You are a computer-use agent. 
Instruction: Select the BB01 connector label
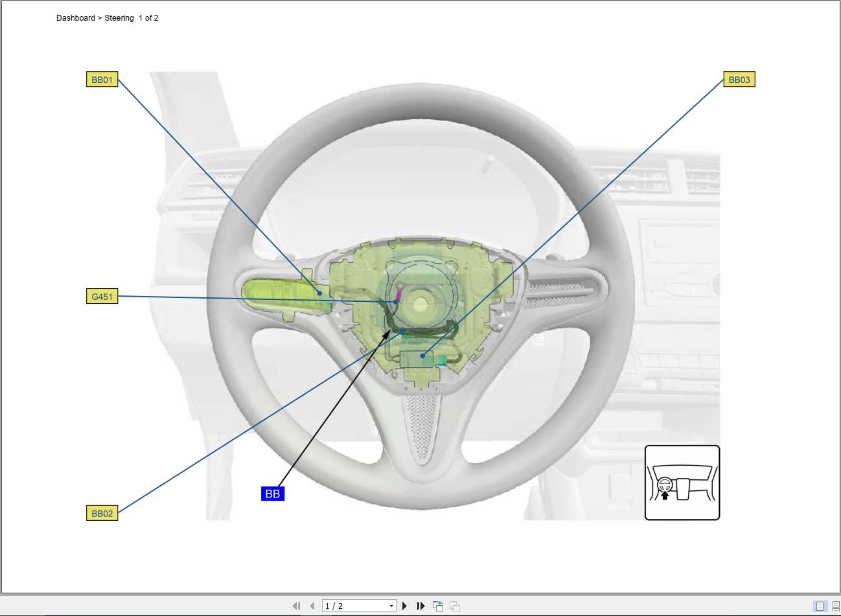[102, 80]
